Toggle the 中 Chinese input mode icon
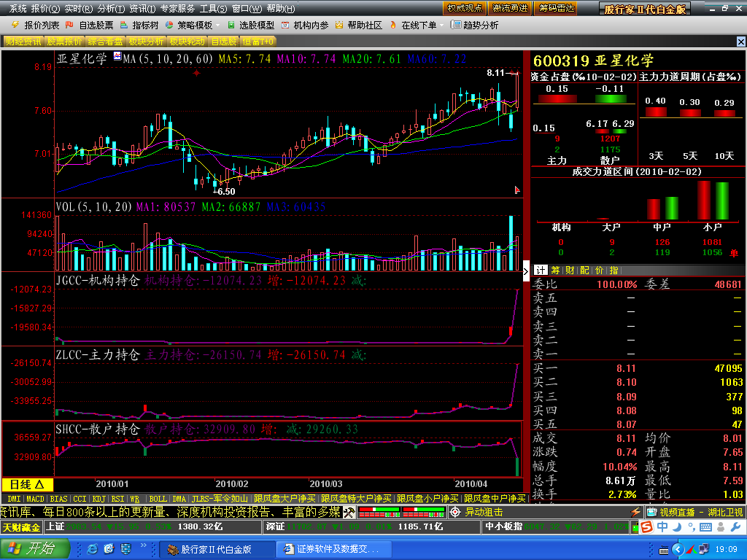 point(662,527)
